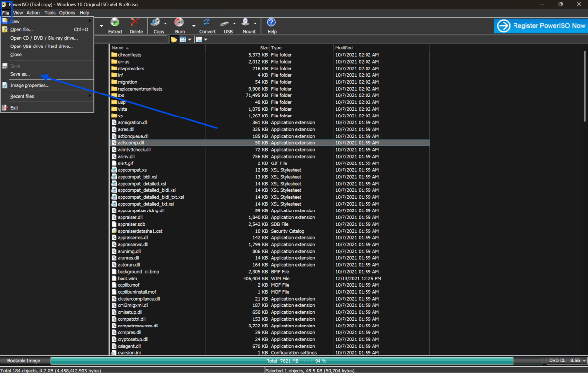Click the file list vertical scrollbar
Image resolution: width=588 pixels, height=373 pixels.
pos(585,86)
